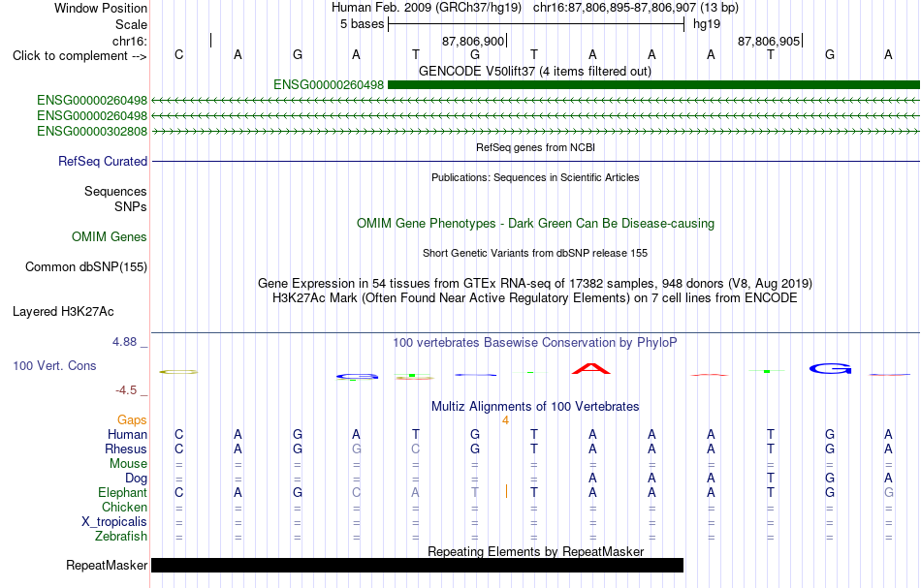Click the Elephant species row label
The width and height of the screenshot is (921, 588).
tap(123, 493)
